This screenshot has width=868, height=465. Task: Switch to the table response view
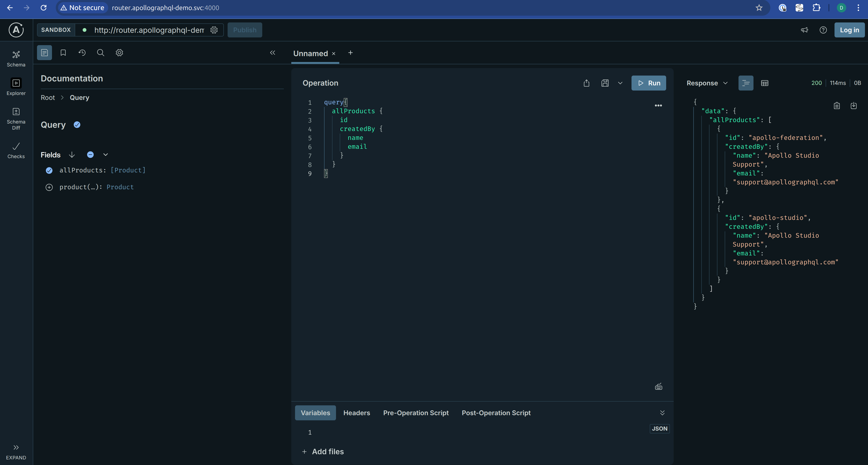coord(765,83)
